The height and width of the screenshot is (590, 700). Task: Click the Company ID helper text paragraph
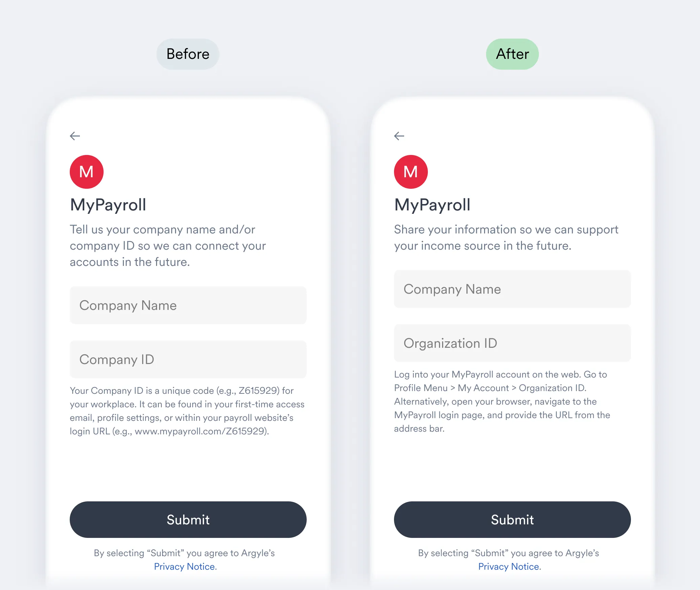pyautogui.click(x=187, y=411)
